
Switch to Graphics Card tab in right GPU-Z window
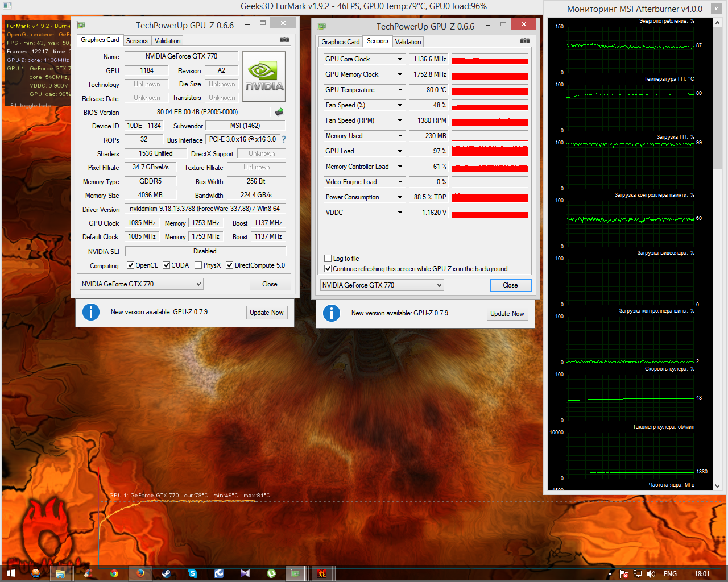tap(341, 42)
